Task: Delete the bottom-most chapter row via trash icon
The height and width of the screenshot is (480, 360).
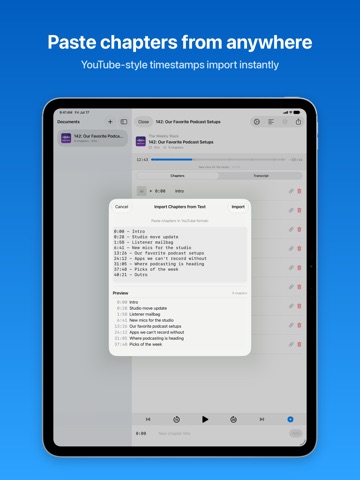Action: tap(299, 344)
